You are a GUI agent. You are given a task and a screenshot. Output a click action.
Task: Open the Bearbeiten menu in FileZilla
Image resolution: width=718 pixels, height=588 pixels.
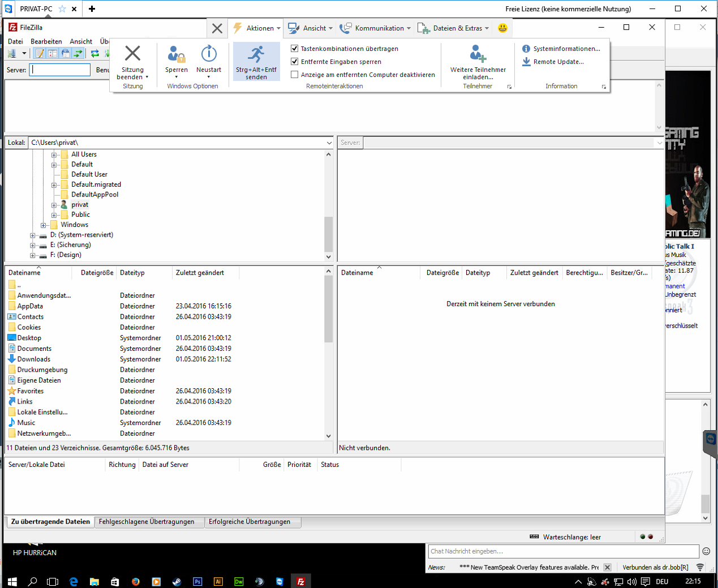click(x=46, y=41)
